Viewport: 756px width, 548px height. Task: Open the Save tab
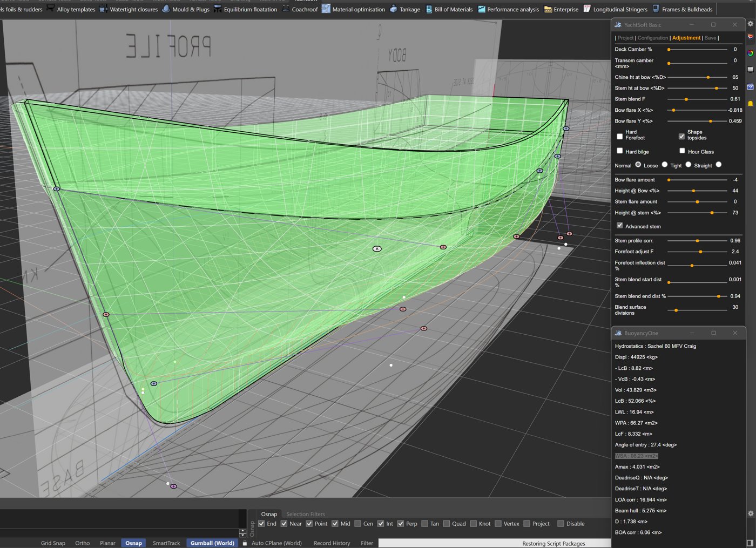tap(710, 38)
